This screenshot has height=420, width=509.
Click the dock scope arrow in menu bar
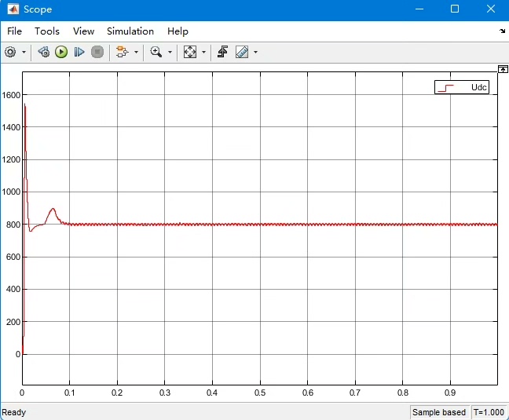[x=502, y=31]
